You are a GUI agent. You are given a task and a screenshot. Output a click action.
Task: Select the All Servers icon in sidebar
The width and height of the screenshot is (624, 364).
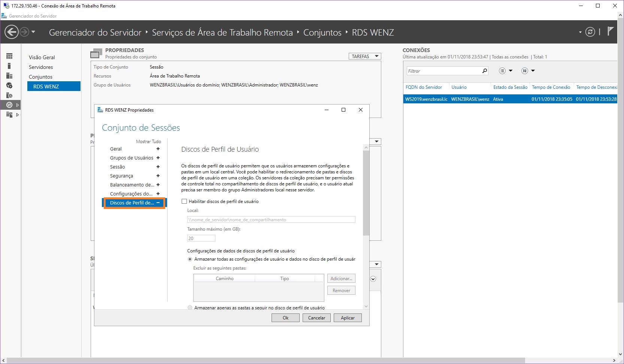(x=9, y=76)
